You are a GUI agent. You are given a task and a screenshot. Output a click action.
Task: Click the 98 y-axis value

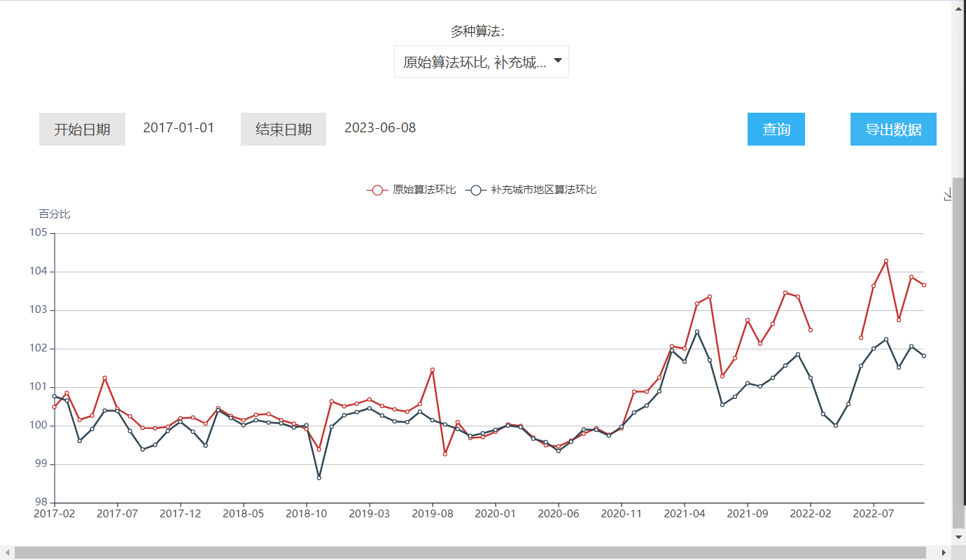[x=41, y=502]
